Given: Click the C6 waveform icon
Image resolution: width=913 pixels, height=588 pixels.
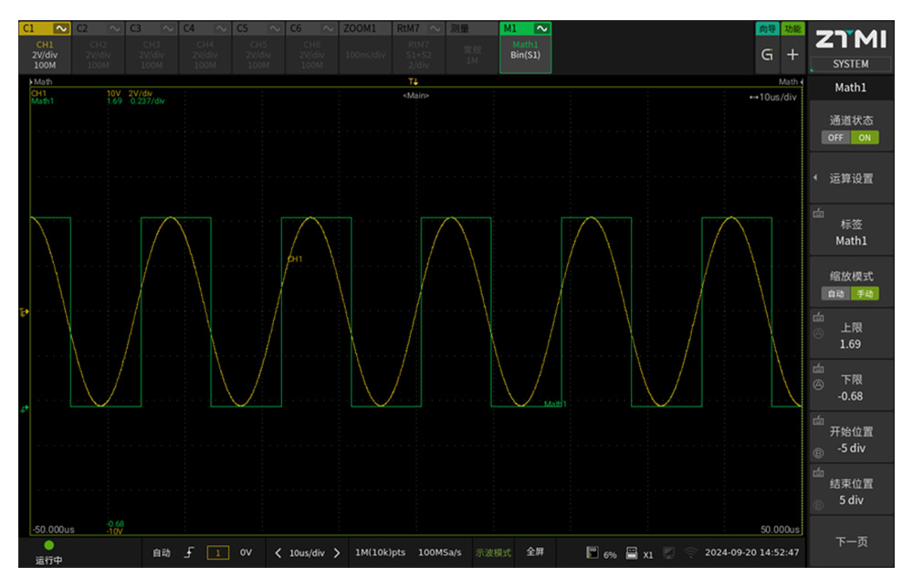Looking at the screenshot, I should click(329, 28).
